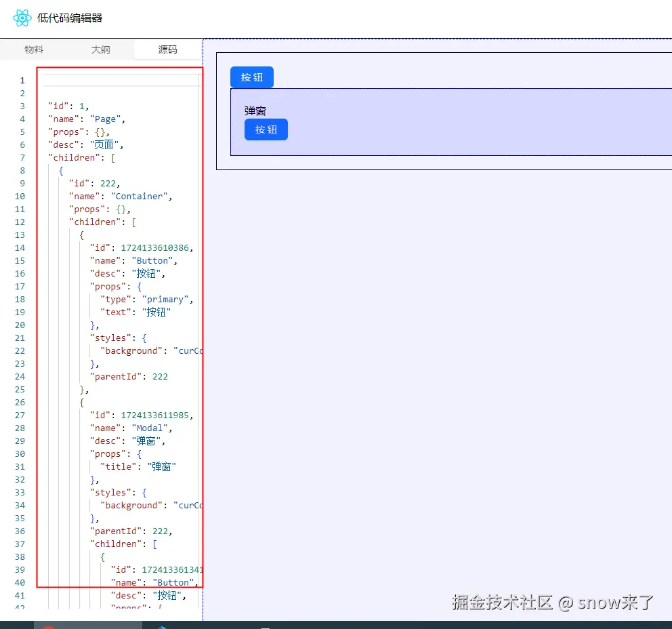Click "title": "弹窗" code line
This screenshot has height=629, width=672.
tap(138, 466)
